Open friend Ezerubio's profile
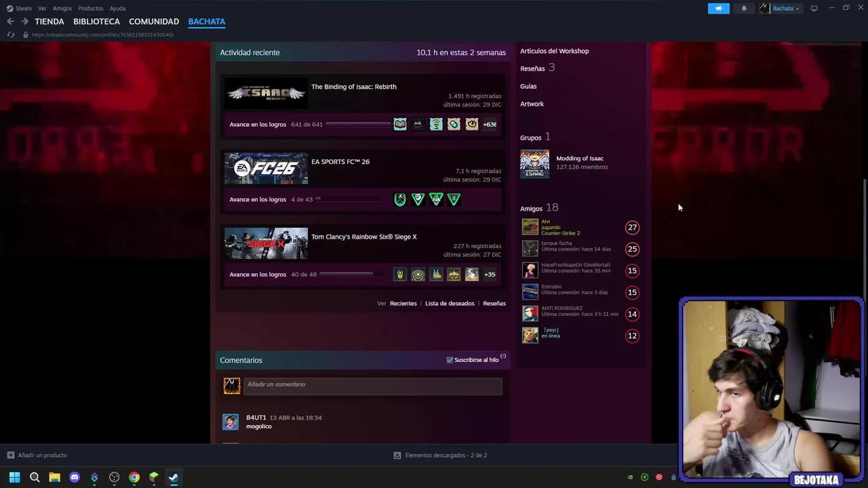 [x=581, y=292]
